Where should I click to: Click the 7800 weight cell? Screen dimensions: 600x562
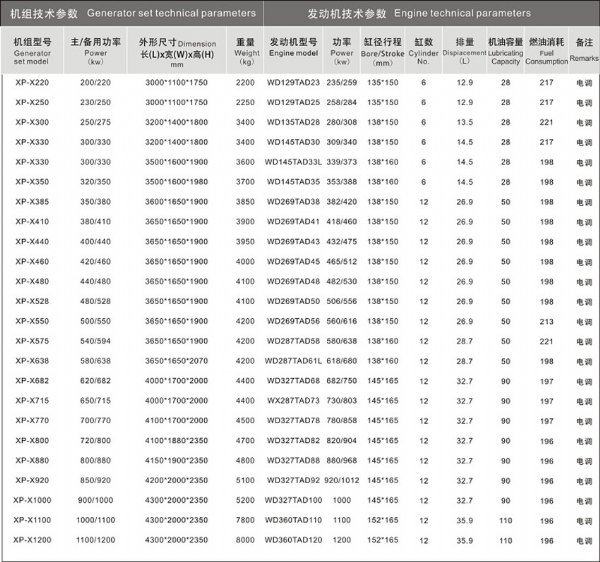point(246,520)
